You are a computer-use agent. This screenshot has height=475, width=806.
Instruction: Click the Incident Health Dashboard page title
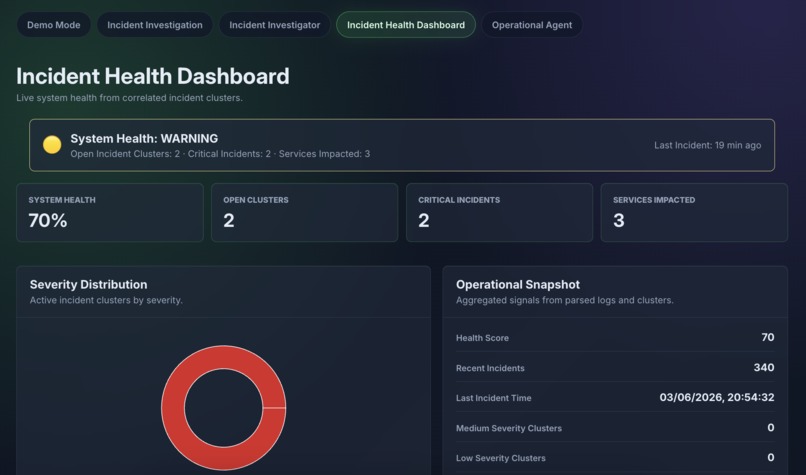point(153,76)
